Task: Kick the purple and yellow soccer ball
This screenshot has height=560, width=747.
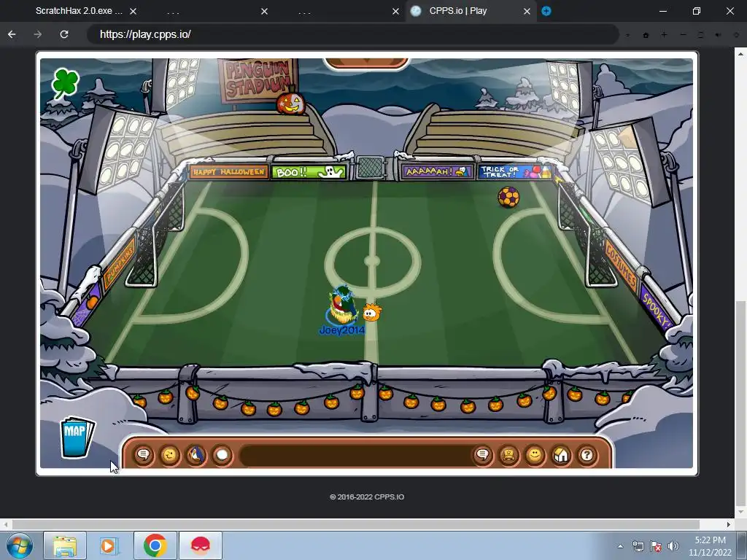Action: pos(508,197)
